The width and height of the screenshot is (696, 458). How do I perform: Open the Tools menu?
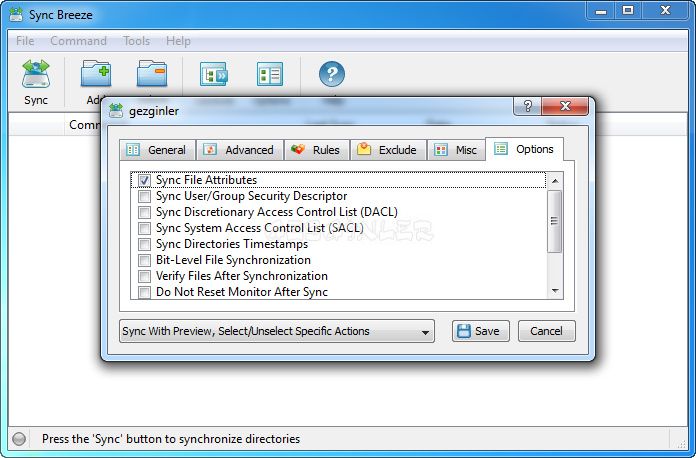136,41
